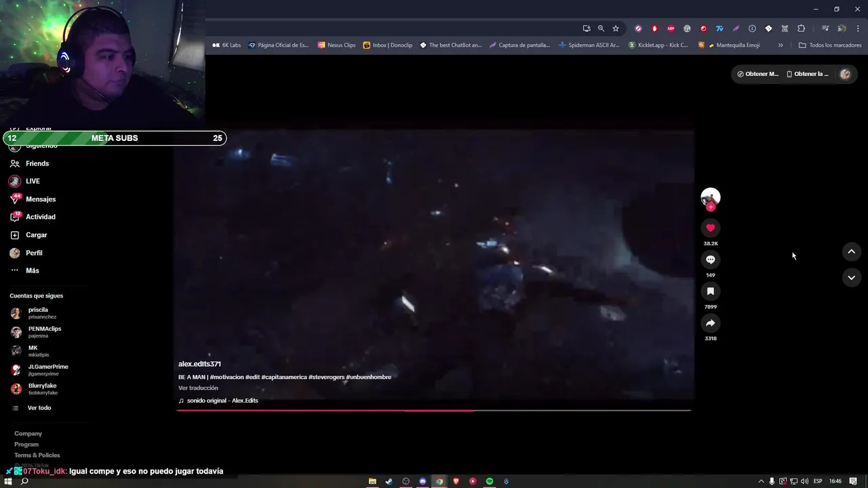Open File Explorer from the taskbar
This screenshot has height=488, width=868.
coord(372,481)
